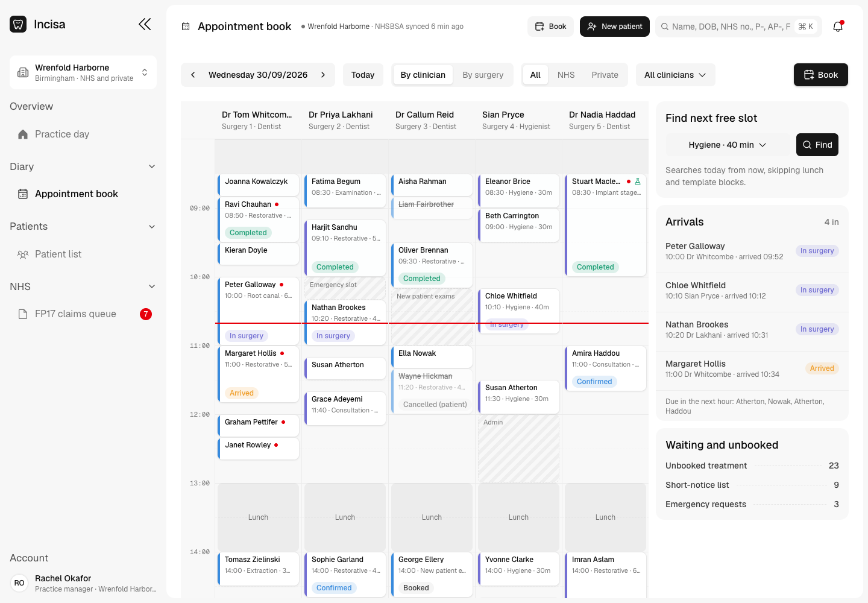Click the Incisa tooth logo icon

tap(18, 24)
